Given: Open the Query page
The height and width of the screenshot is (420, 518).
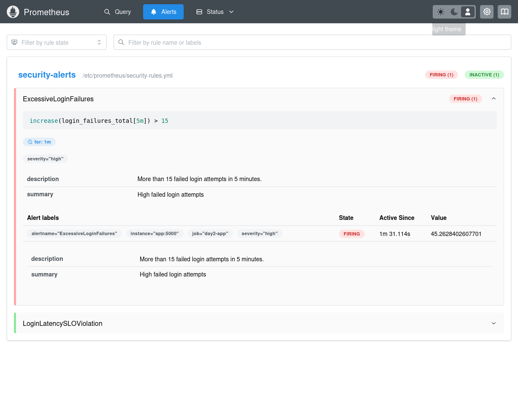Looking at the screenshot, I should (x=118, y=12).
